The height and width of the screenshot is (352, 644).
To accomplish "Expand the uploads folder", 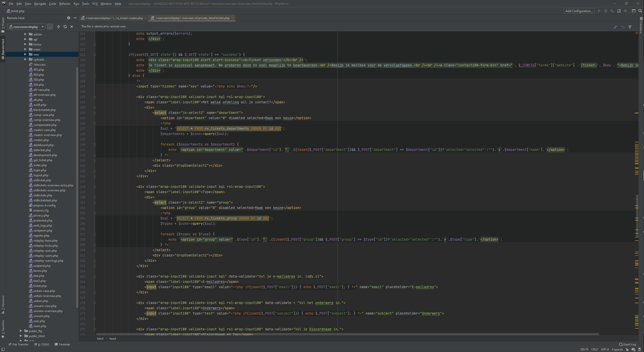I will 25,59.
